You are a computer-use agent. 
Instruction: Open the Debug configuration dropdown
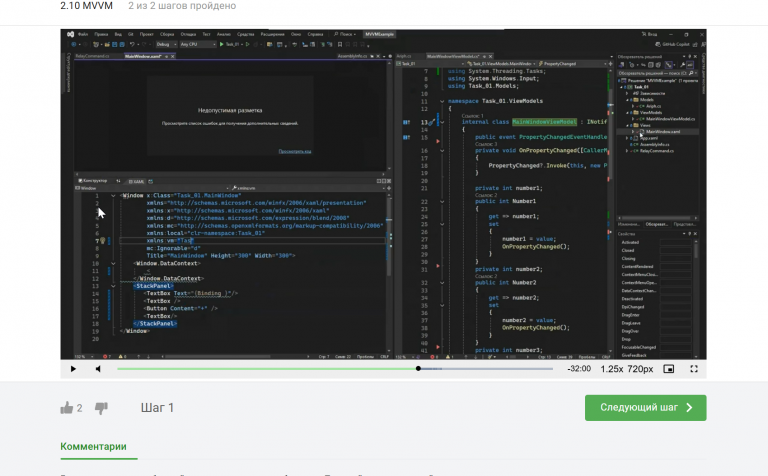point(166,44)
